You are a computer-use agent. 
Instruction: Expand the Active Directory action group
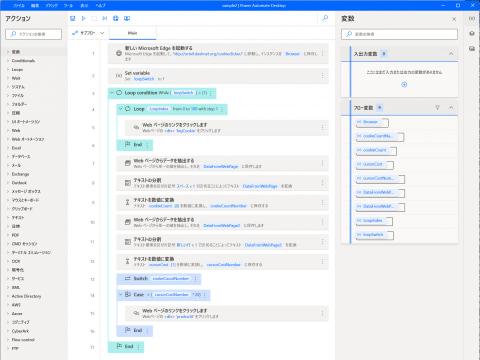click(x=8, y=296)
